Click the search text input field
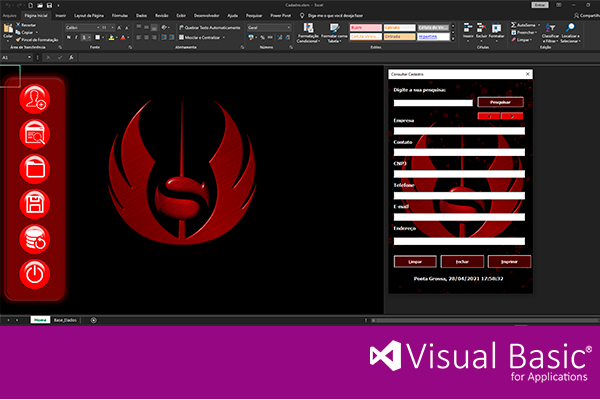This screenshot has width=600, height=400. [x=433, y=103]
